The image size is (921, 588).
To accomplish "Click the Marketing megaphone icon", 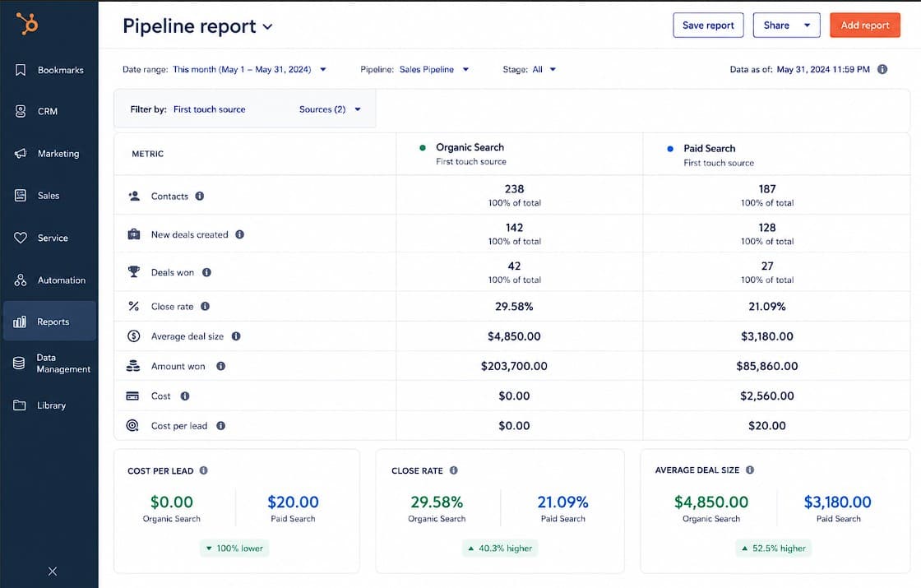I will (21, 153).
